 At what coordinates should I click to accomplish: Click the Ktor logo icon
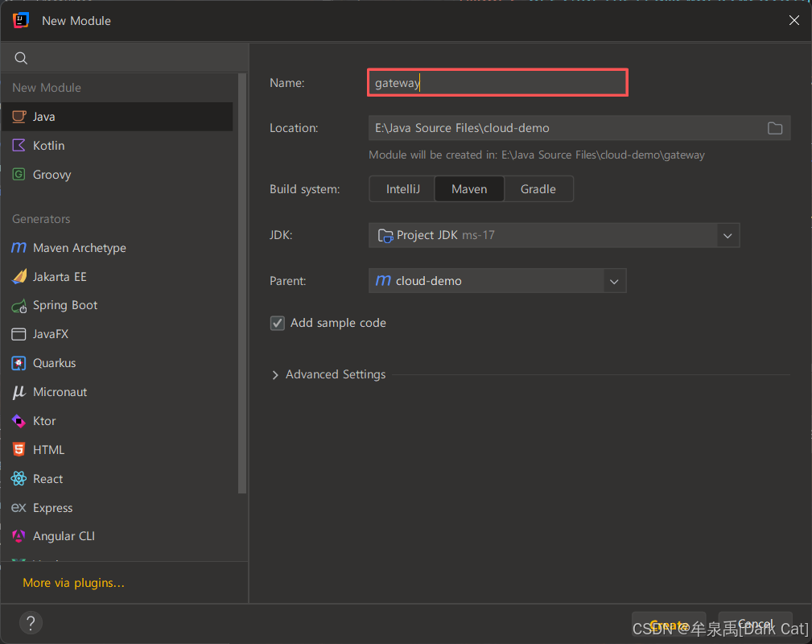[x=19, y=421]
